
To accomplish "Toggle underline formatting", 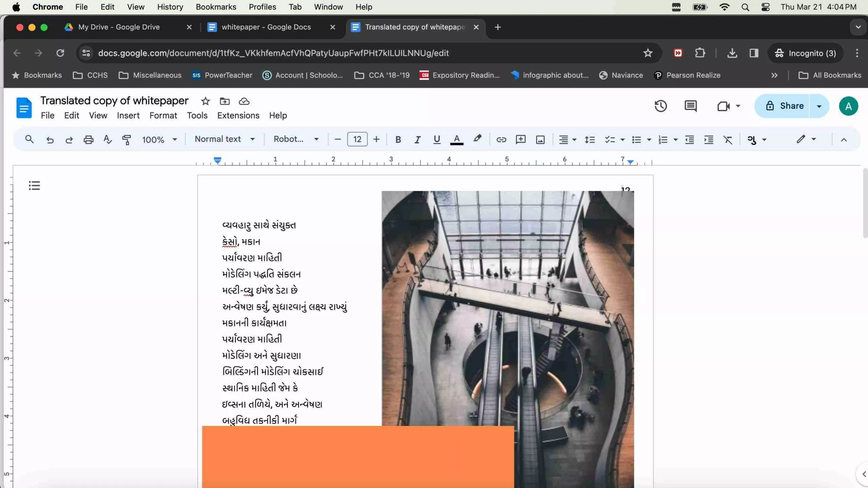I will 436,139.
